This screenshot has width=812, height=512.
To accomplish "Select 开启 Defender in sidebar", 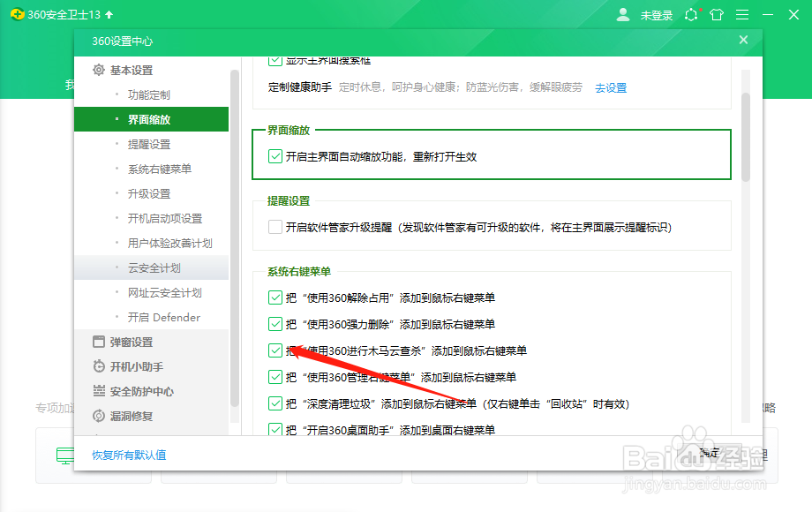I will click(151, 317).
